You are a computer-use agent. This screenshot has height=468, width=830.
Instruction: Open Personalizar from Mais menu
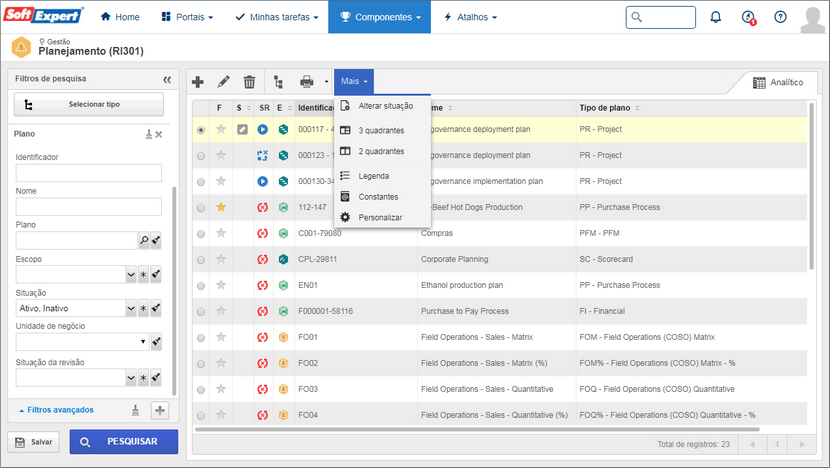[x=382, y=218]
